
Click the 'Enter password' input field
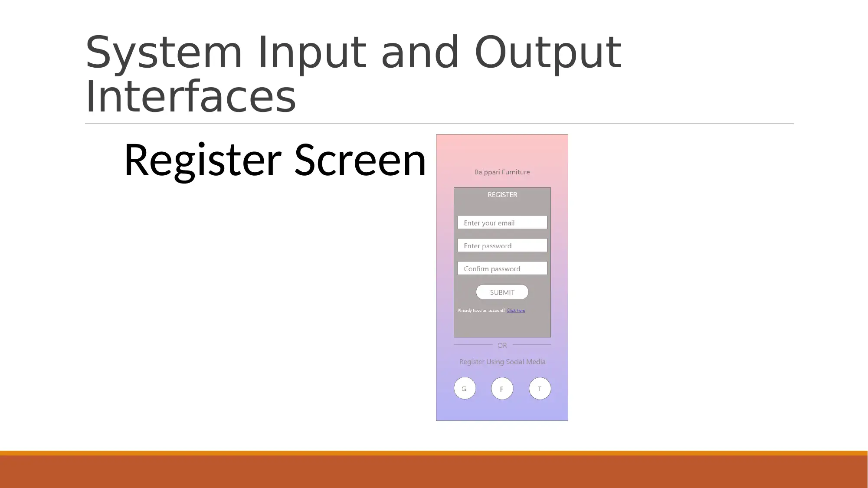point(503,245)
